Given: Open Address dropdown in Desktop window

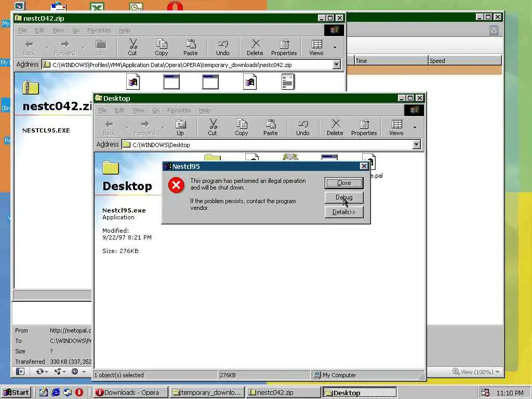Looking at the screenshot, I should tap(416, 144).
